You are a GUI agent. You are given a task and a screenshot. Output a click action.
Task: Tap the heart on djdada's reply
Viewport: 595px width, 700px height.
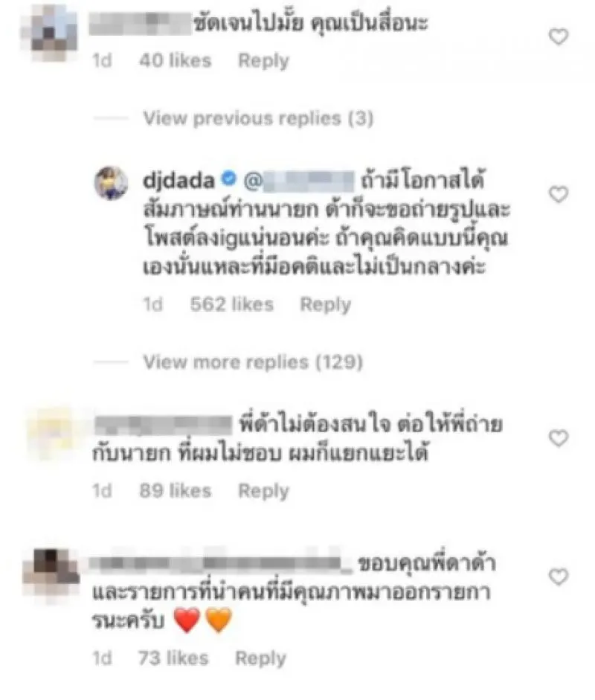click(558, 195)
